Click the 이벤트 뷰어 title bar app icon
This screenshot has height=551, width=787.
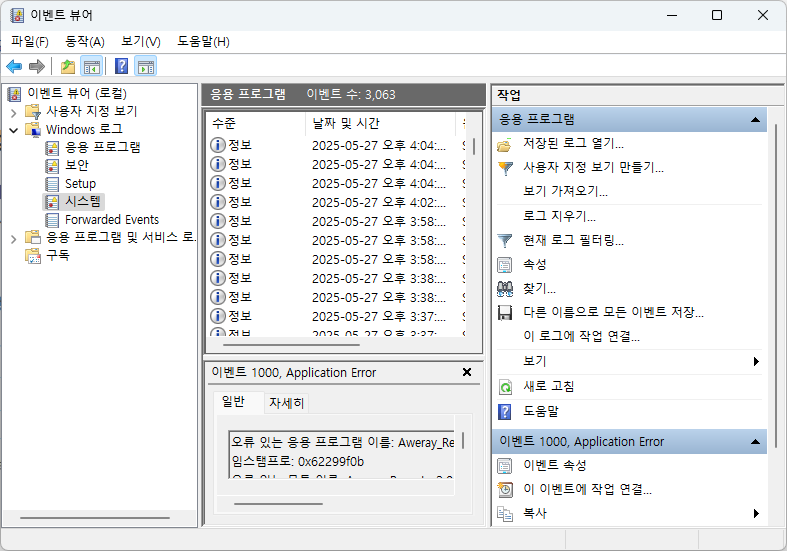point(17,16)
